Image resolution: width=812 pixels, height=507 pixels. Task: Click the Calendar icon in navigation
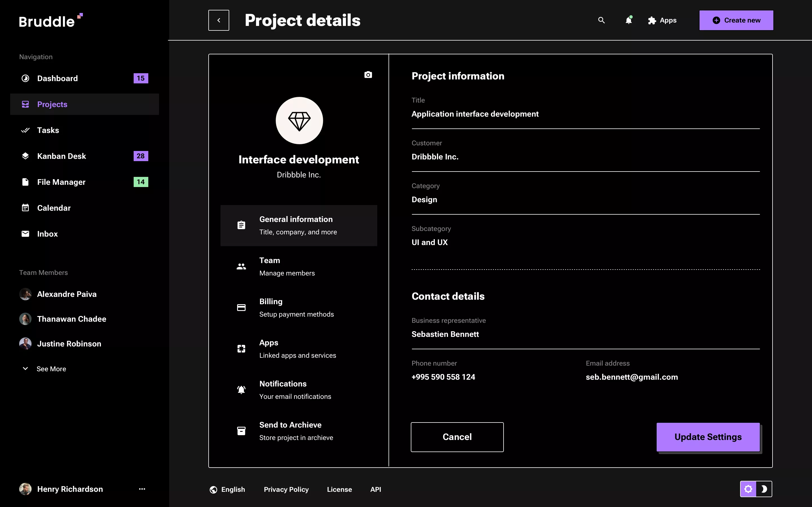click(25, 208)
